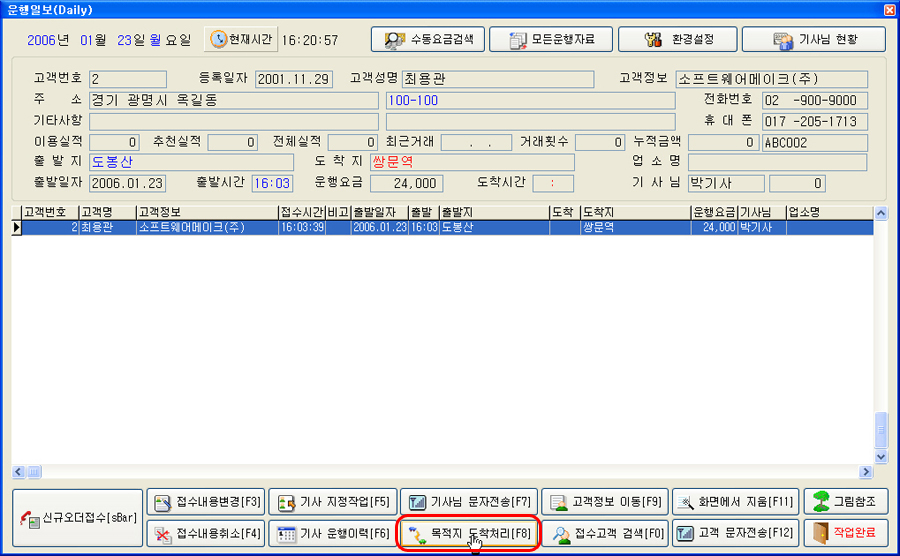Viewport: 900px width, 556px height.
Task: Click the 도착지 field showing 쌍문역
Action: [x=472, y=162]
